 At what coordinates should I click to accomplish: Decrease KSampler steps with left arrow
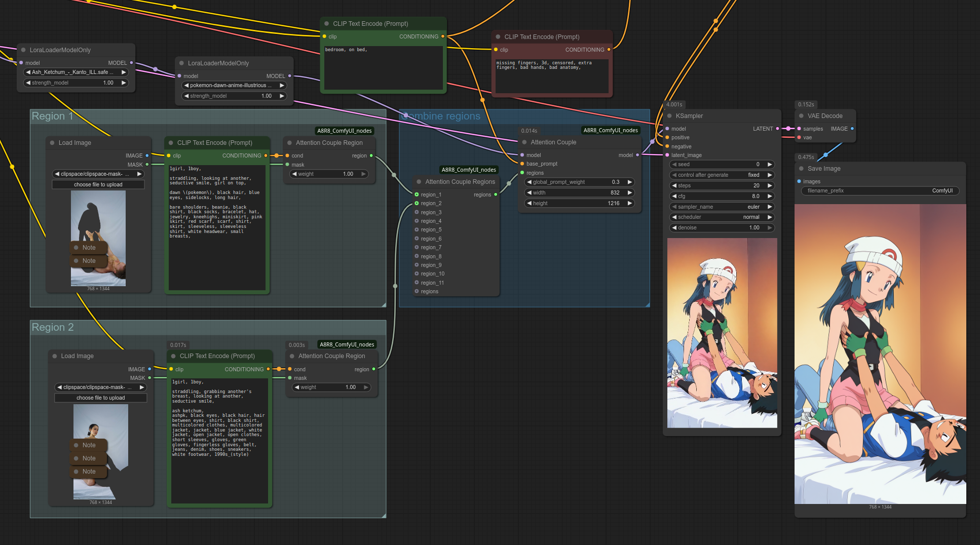tap(674, 185)
